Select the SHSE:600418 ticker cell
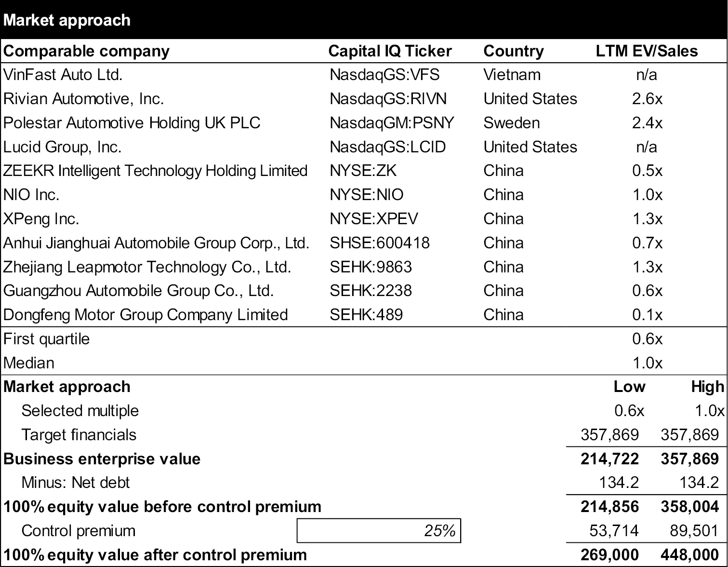The height and width of the screenshot is (567, 728). pos(380,243)
